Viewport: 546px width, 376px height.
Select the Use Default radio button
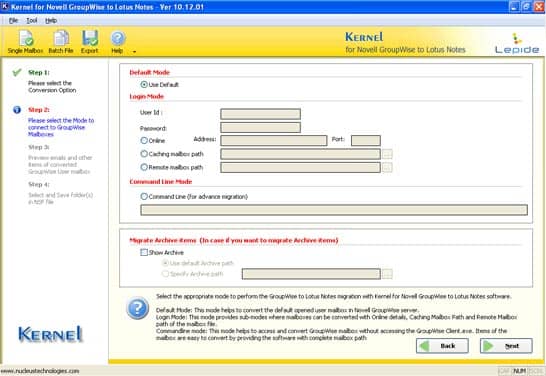(x=144, y=85)
